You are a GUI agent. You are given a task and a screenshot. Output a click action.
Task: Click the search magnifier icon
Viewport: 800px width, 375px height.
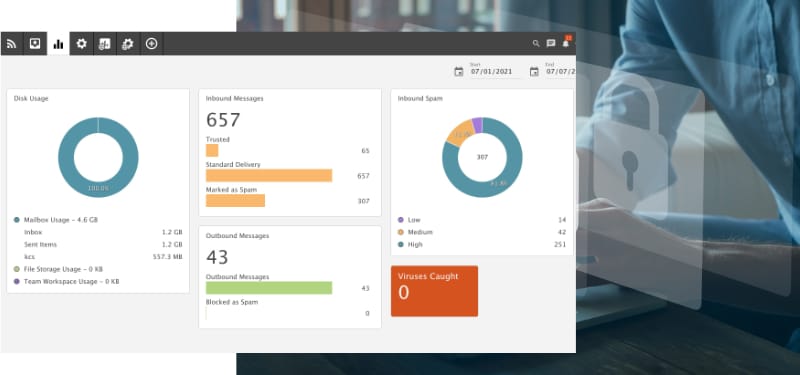point(536,43)
